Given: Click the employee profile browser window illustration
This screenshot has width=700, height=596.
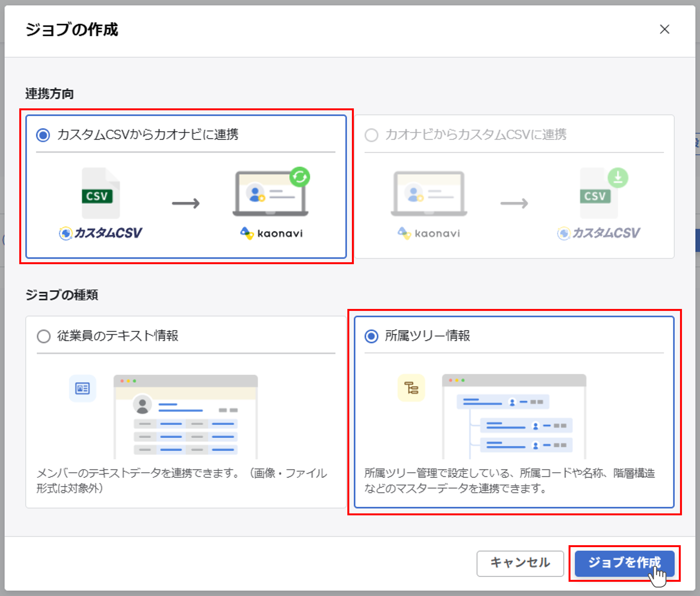Looking at the screenshot, I should 185,417.
